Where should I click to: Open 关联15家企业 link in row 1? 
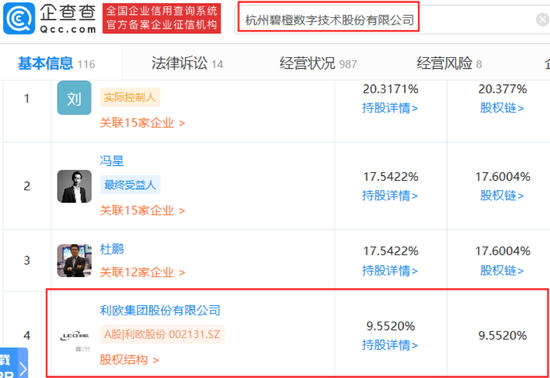pyautogui.click(x=142, y=123)
